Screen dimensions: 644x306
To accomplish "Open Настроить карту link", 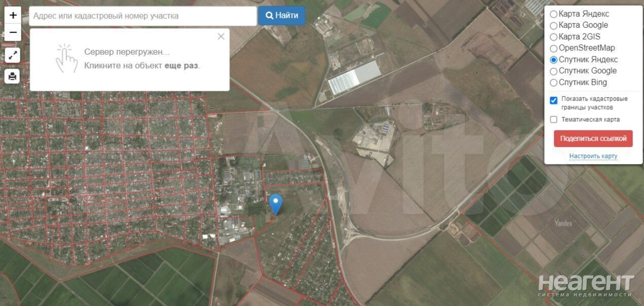I will coord(593,156).
